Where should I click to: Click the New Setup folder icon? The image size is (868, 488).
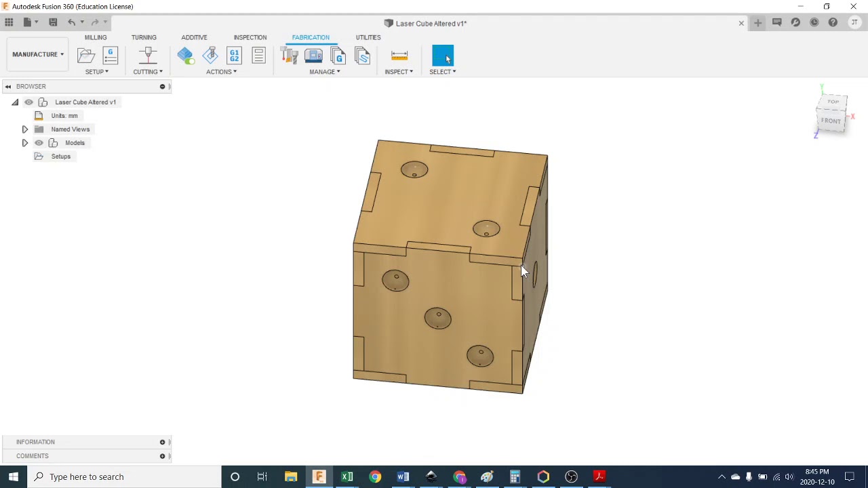point(86,56)
